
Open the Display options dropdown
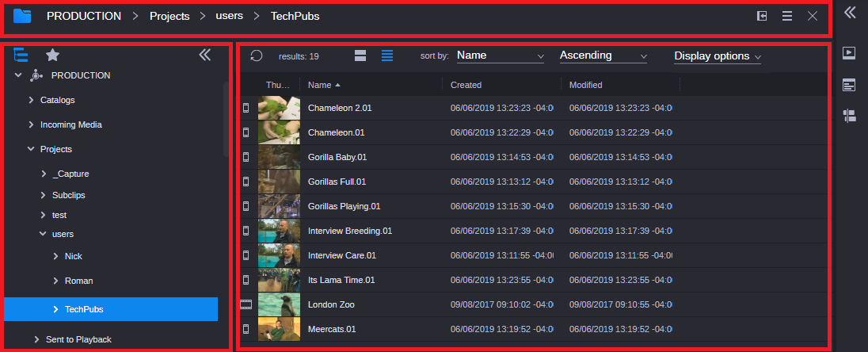click(x=717, y=56)
